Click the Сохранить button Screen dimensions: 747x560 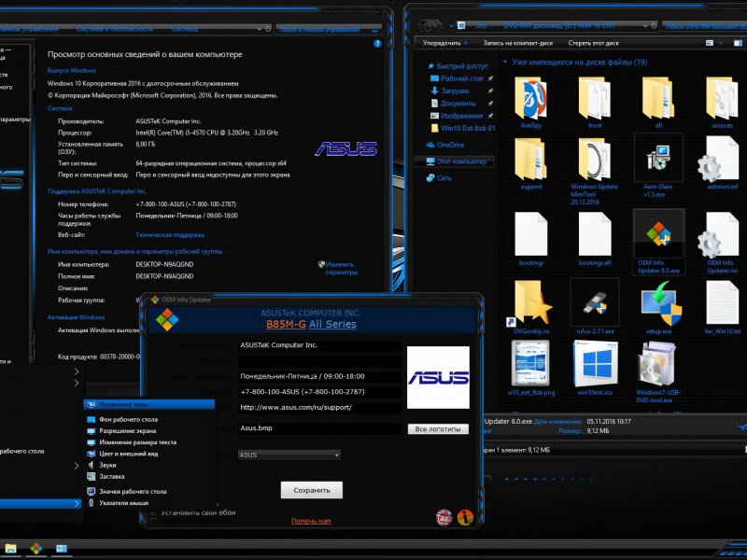tap(312, 490)
